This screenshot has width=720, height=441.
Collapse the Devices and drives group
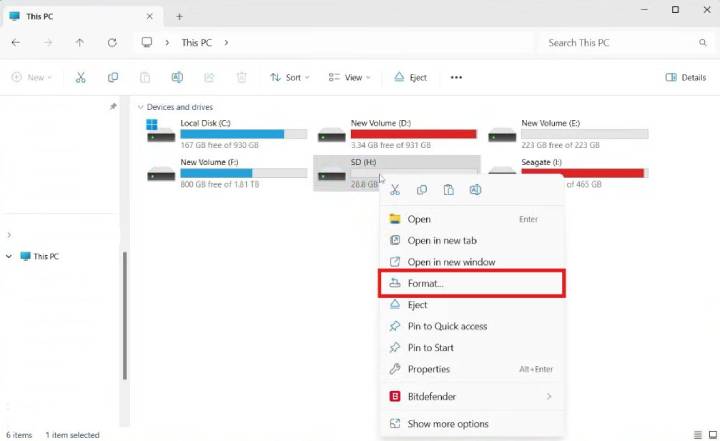(x=141, y=107)
